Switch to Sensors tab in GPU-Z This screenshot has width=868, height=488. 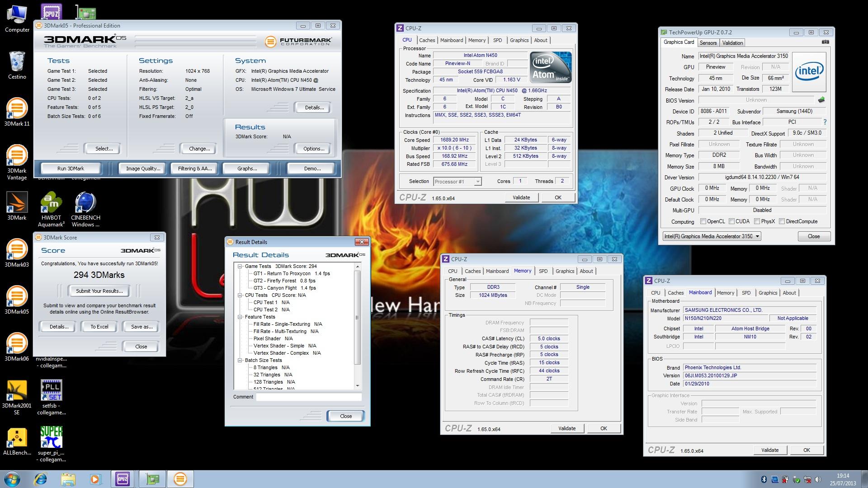click(x=708, y=43)
